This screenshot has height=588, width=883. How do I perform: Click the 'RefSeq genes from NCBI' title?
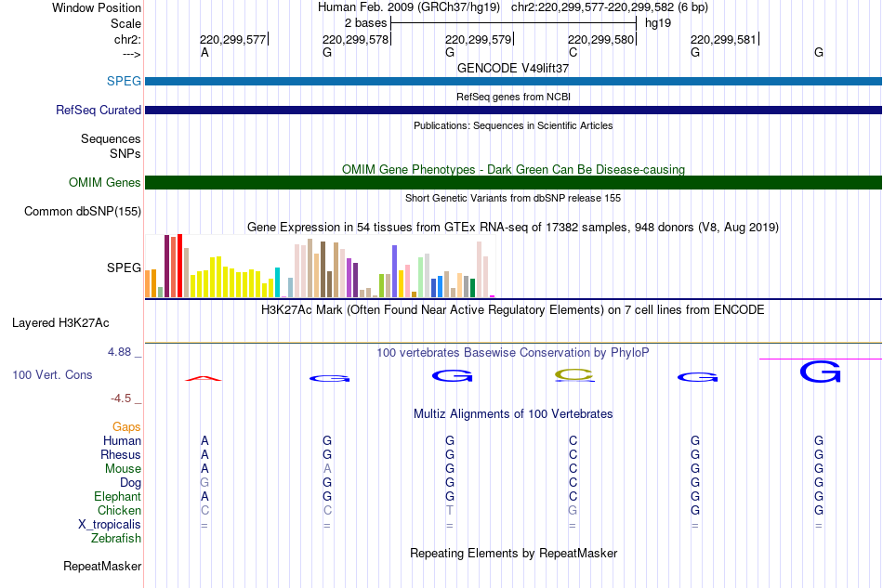(x=513, y=97)
